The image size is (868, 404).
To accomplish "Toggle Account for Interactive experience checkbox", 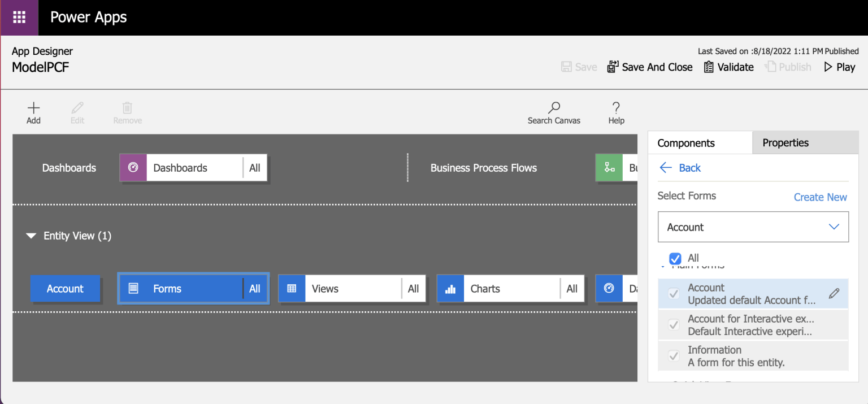I will tap(674, 325).
